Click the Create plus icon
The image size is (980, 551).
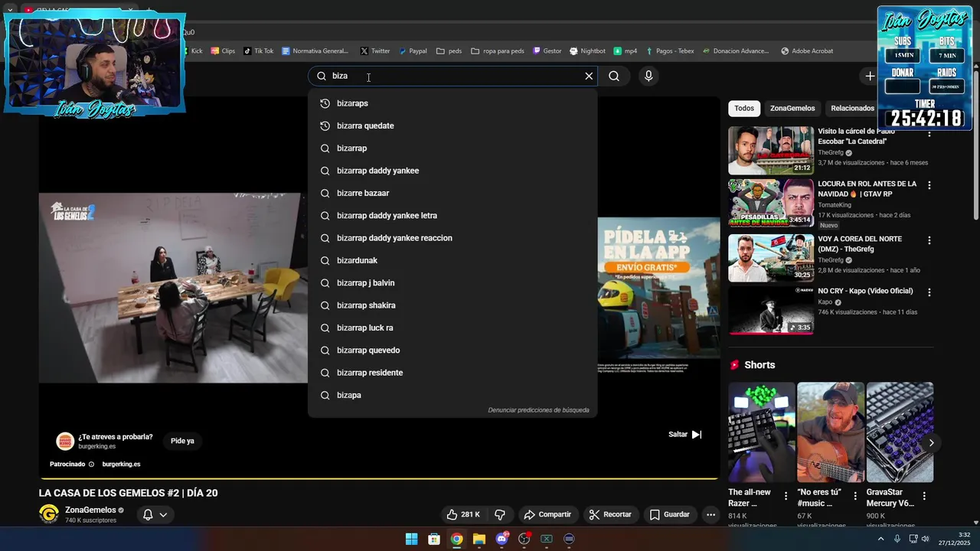[870, 76]
